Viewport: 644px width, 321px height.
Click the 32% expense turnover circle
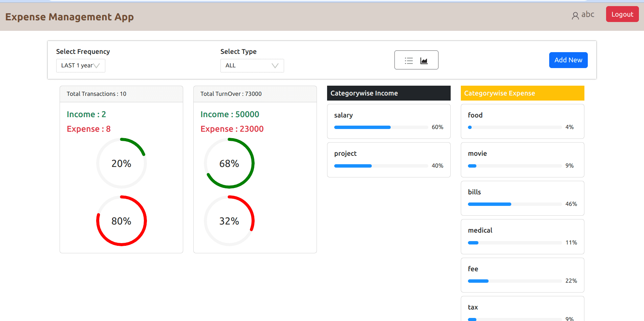tap(229, 221)
